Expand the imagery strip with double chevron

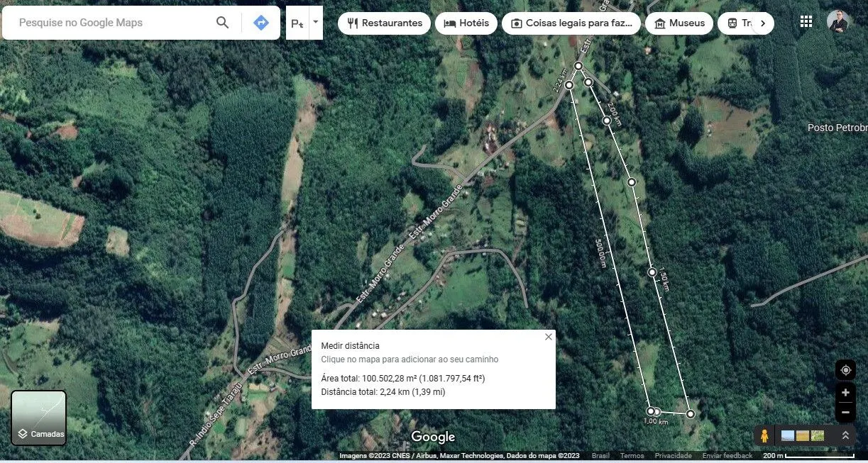[845, 435]
